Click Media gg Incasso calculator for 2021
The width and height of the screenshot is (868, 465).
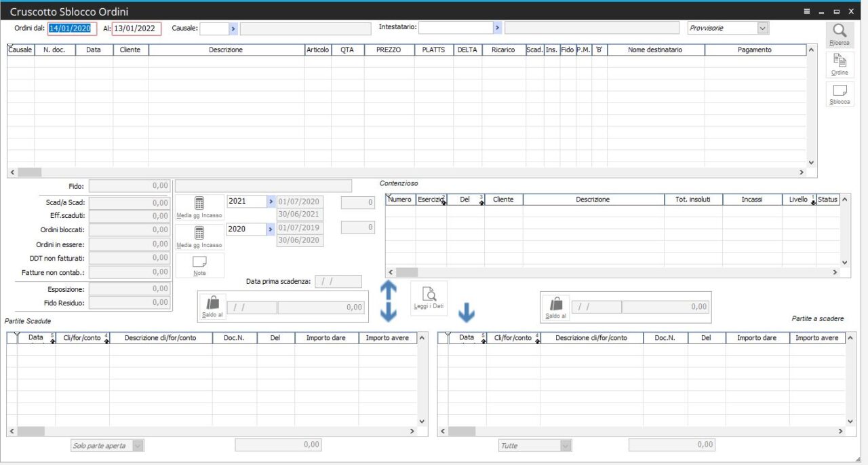tap(199, 204)
